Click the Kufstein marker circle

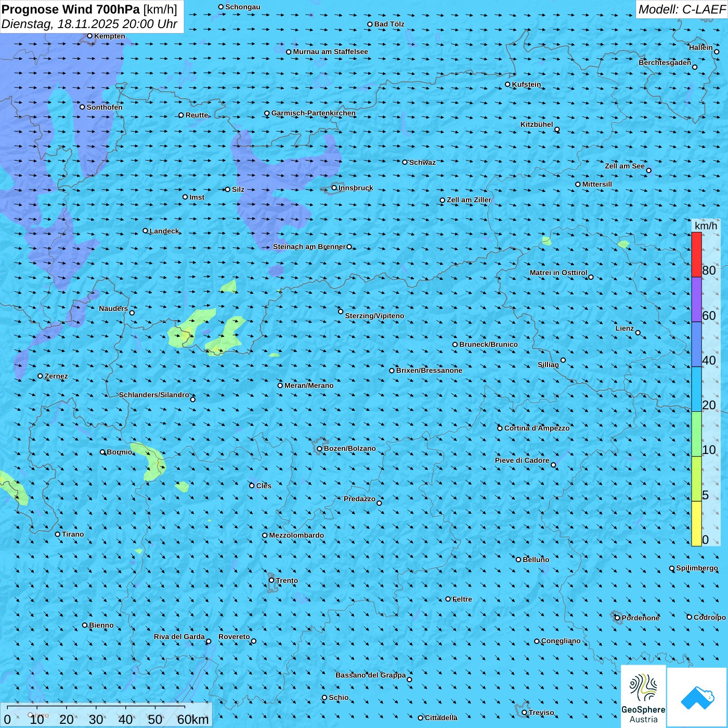coord(508,84)
